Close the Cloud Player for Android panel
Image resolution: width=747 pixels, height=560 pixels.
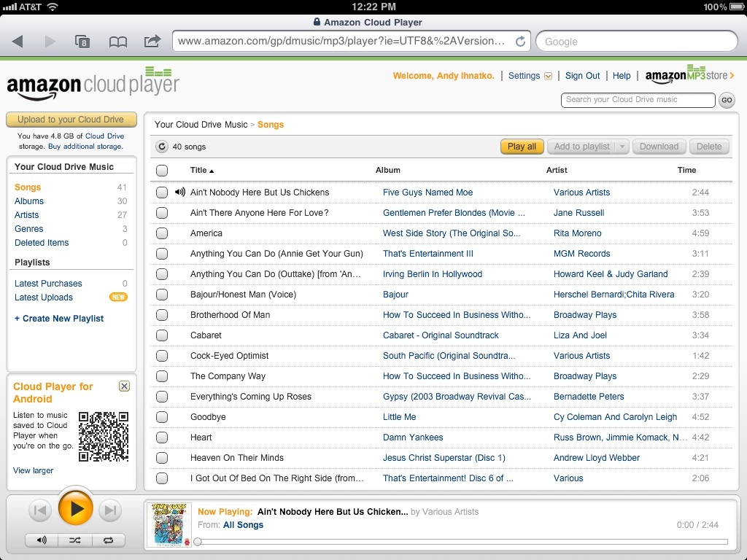point(124,386)
